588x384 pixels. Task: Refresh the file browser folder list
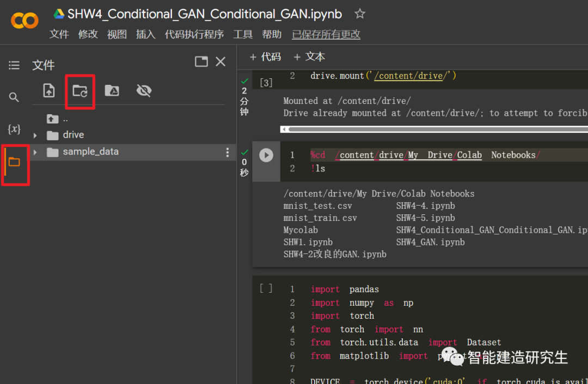[x=80, y=91]
